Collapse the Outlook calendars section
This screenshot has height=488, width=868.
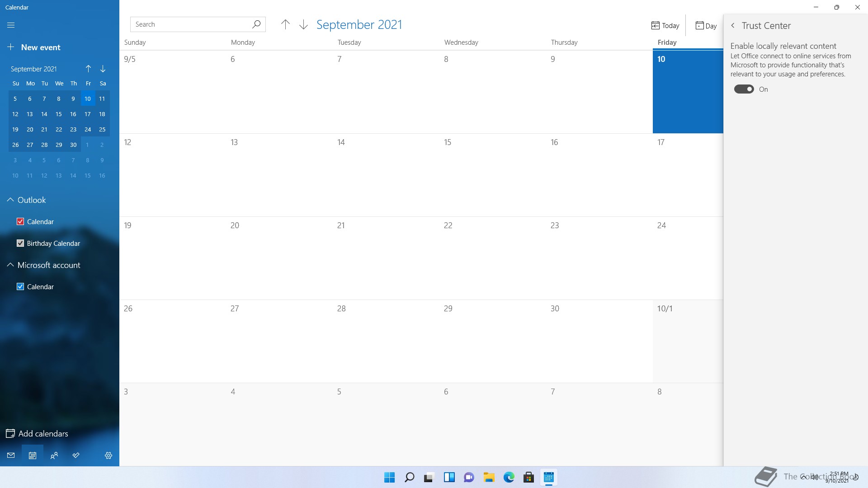pyautogui.click(x=10, y=200)
